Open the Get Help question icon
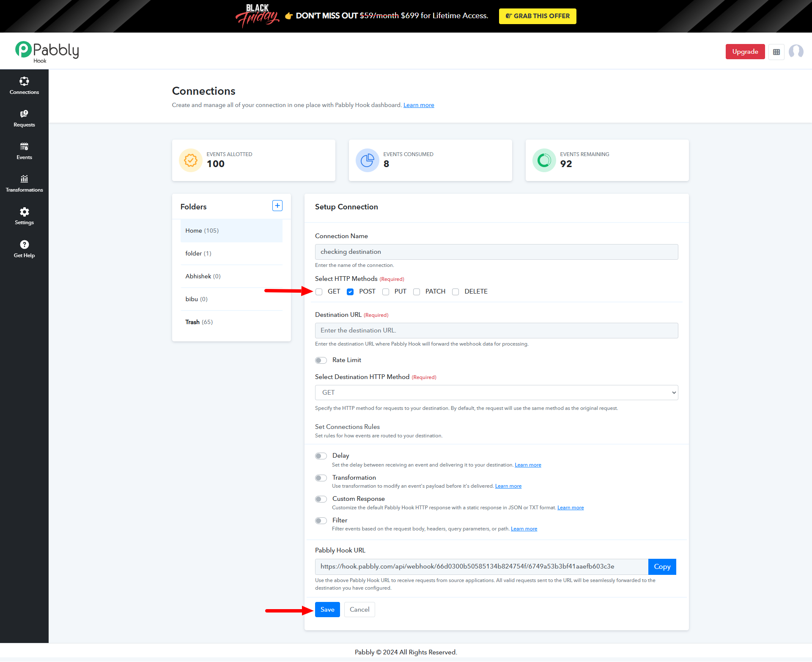The width and height of the screenshot is (812, 662). (24, 244)
